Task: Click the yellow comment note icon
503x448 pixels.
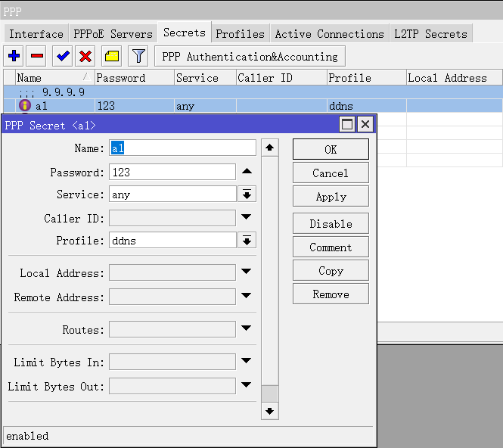Action: (111, 56)
